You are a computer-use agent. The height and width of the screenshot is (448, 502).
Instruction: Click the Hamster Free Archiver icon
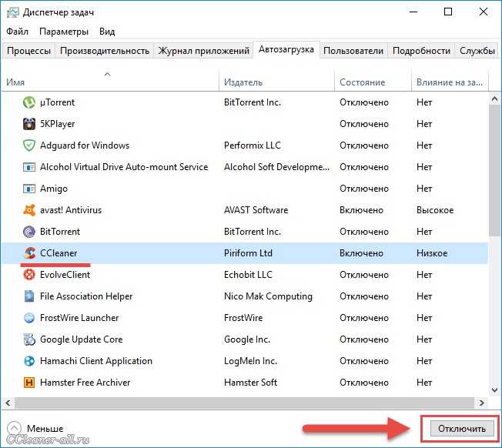click(x=29, y=383)
